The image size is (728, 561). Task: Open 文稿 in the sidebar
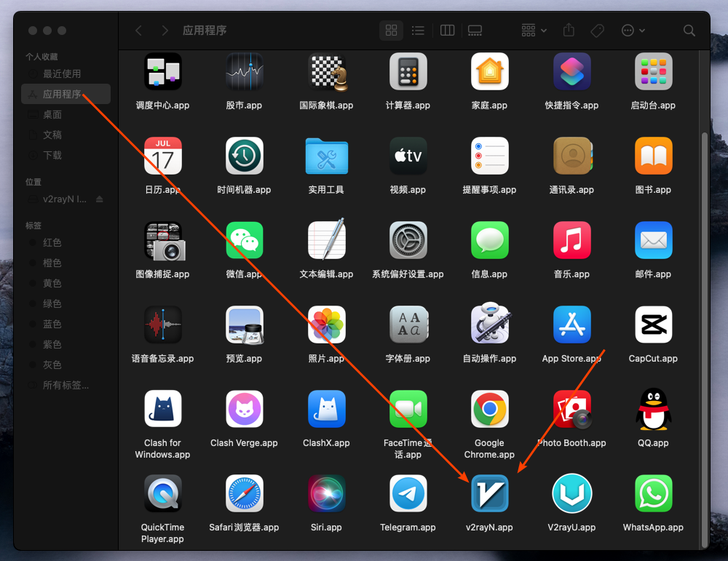(x=66, y=135)
